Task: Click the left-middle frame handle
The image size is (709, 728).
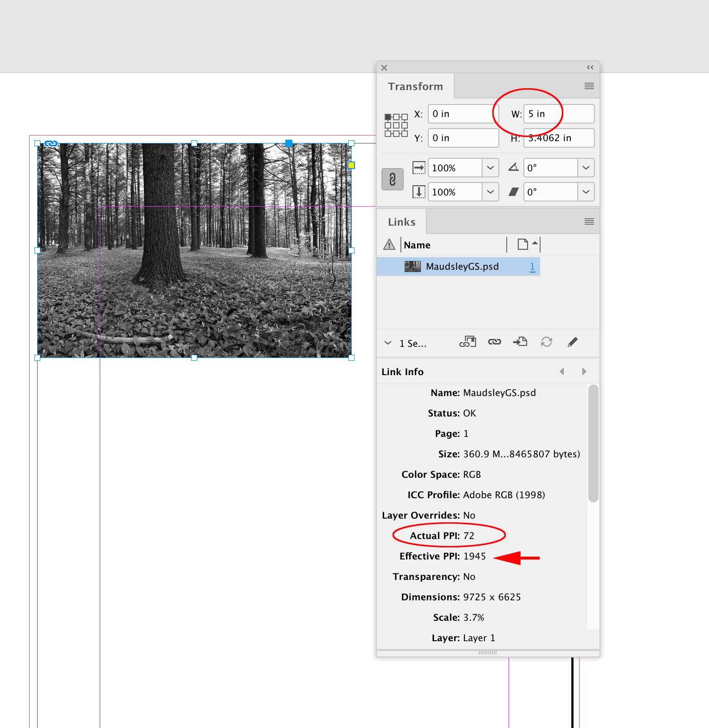Action: [x=38, y=250]
